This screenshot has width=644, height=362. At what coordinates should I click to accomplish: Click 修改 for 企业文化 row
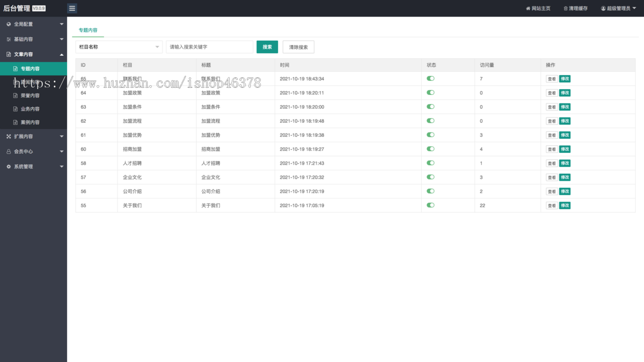pyautogui.click(x=565, y=178)
